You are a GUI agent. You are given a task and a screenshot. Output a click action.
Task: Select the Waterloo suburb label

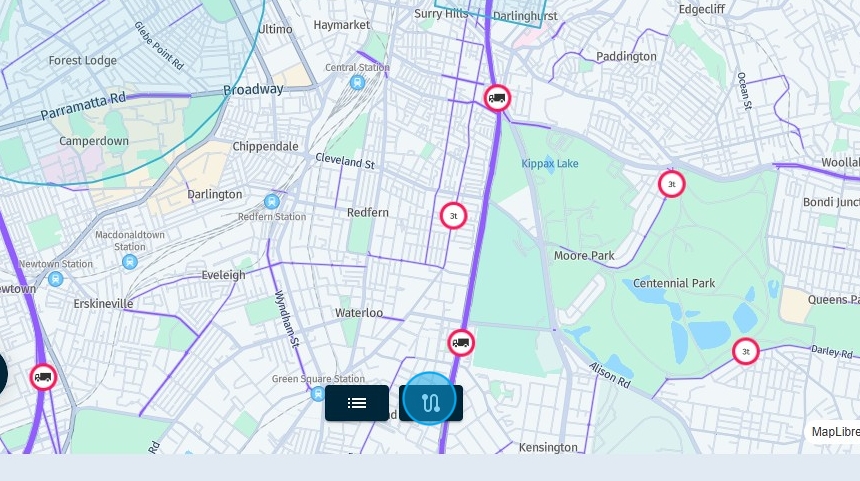pos(359,313)
